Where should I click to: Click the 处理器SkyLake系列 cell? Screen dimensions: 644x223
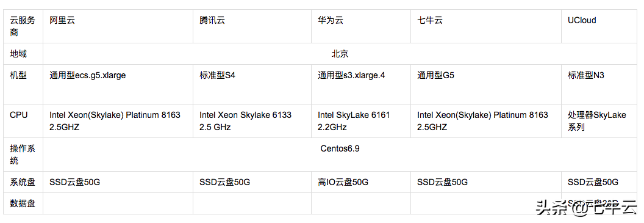tap(599, 121)
